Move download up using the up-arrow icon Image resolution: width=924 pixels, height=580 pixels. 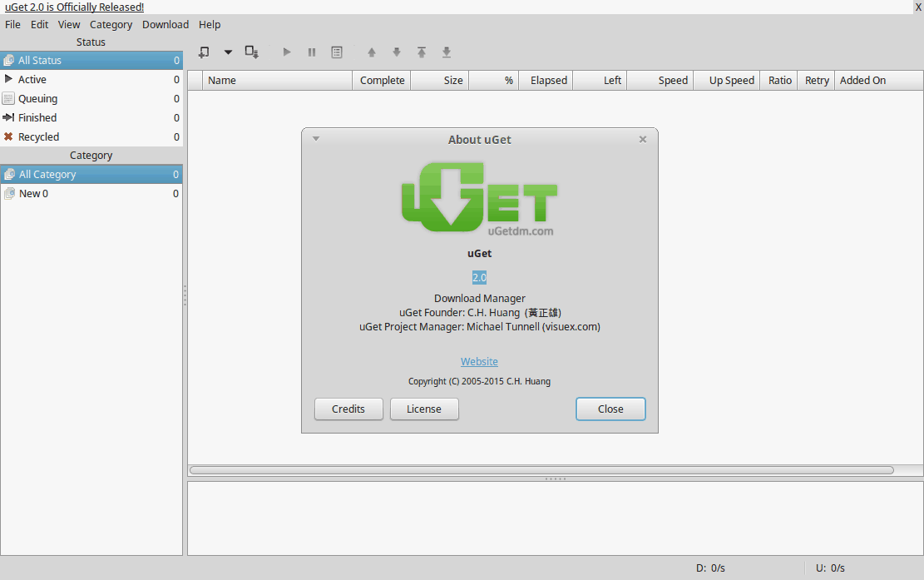coord(371,52)
